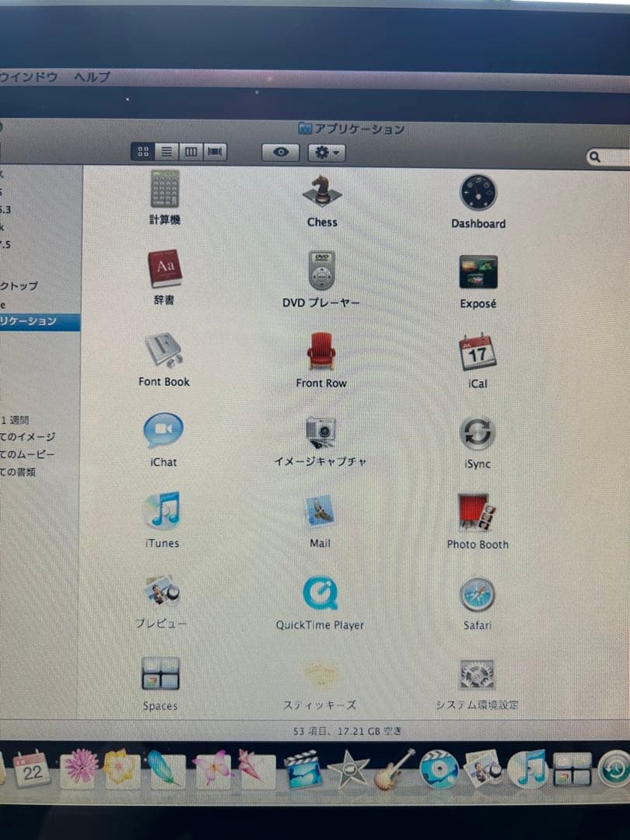Click the pink orchid Dock icon

coord(212,770)
